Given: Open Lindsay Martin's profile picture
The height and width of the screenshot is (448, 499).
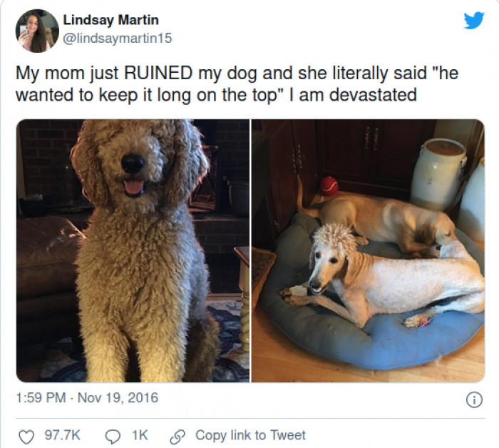Looking at the screenshot, I should coord(37,31).
